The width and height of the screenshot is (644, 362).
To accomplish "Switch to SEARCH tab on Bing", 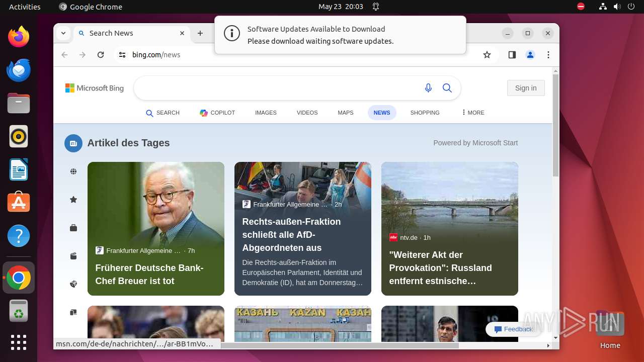I will click(x=163, y=113).
